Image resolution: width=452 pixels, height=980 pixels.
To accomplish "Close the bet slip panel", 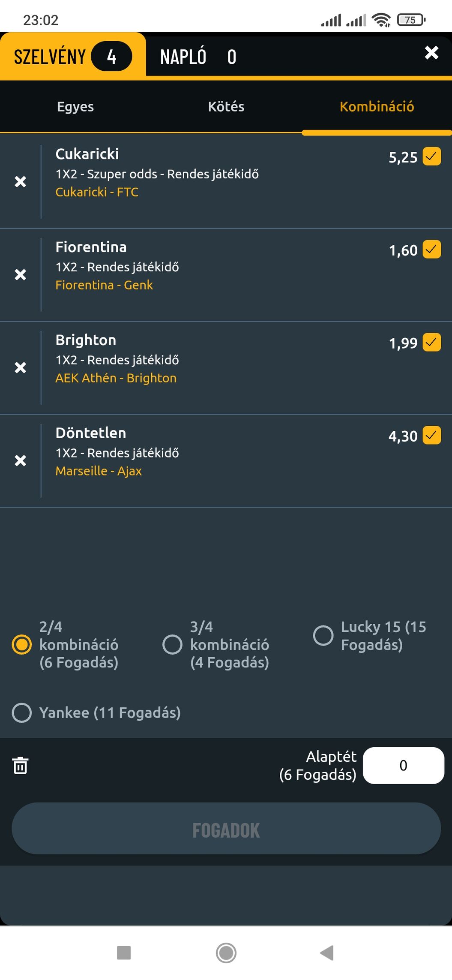I will [431, 53].
